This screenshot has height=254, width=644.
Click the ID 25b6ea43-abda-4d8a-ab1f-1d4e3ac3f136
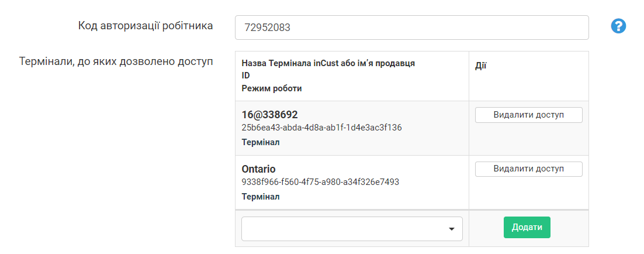321,128
